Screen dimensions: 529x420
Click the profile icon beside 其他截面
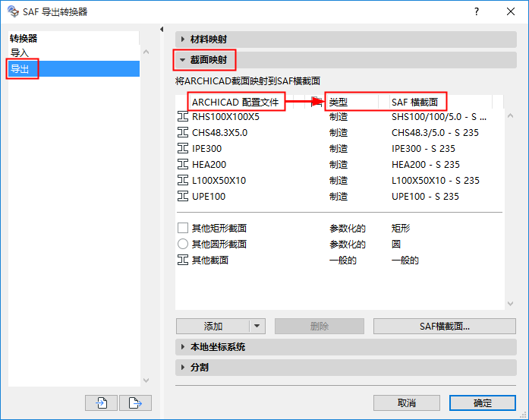pos(183,260)
